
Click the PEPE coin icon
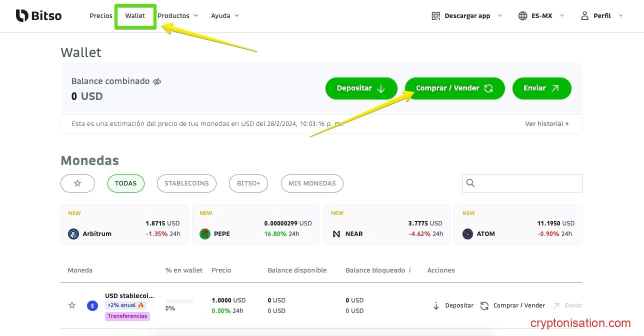tap(205, 234)
